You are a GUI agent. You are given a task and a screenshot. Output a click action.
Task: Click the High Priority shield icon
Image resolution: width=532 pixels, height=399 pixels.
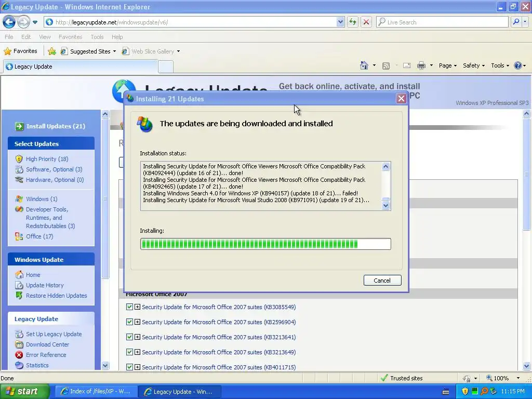point(19,159)
